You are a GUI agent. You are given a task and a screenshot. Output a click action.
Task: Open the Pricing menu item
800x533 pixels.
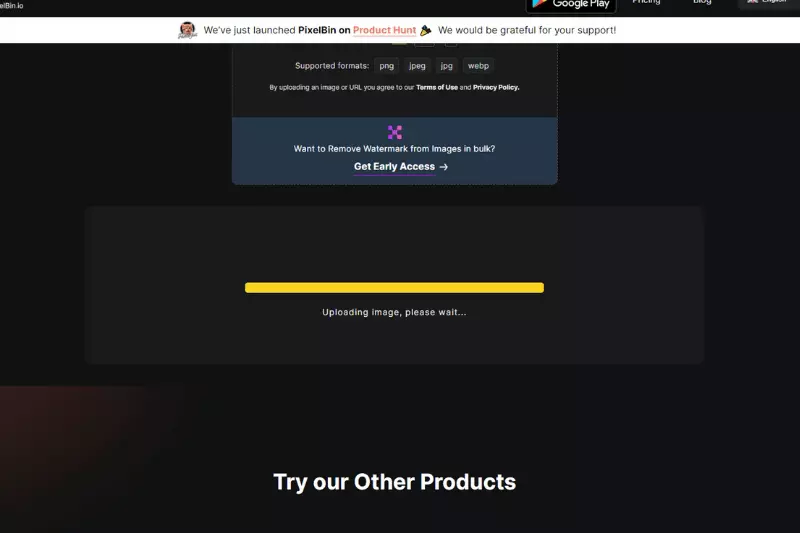click(x=646, y=2)
